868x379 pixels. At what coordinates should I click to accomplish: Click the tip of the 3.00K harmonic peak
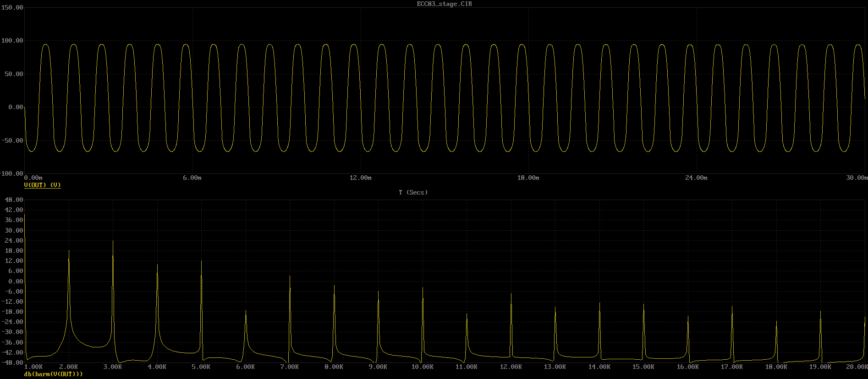(x=113, y=241)
